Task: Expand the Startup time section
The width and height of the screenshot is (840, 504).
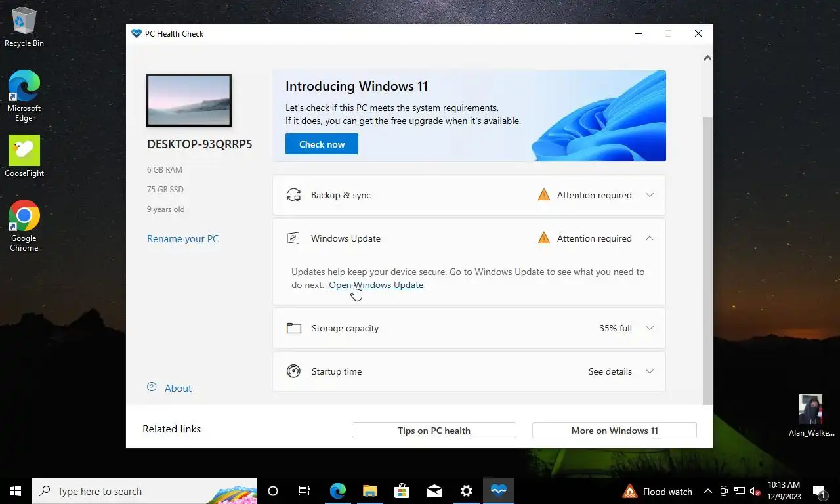Action: [x=650, y=371]
